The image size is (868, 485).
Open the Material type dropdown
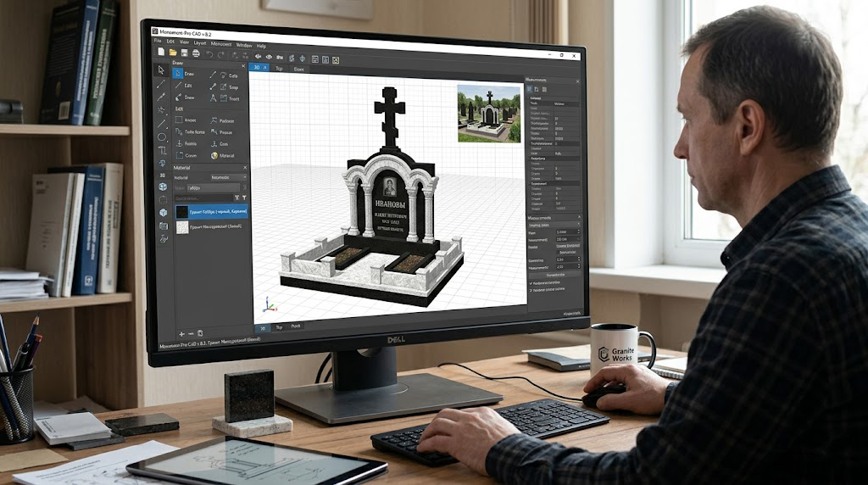229,177
